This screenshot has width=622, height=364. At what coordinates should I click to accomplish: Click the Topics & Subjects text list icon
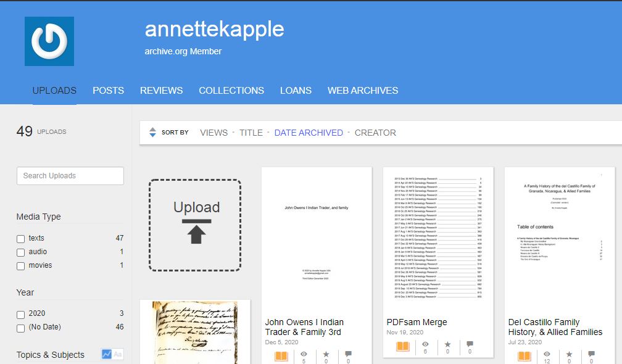(118, 354)
